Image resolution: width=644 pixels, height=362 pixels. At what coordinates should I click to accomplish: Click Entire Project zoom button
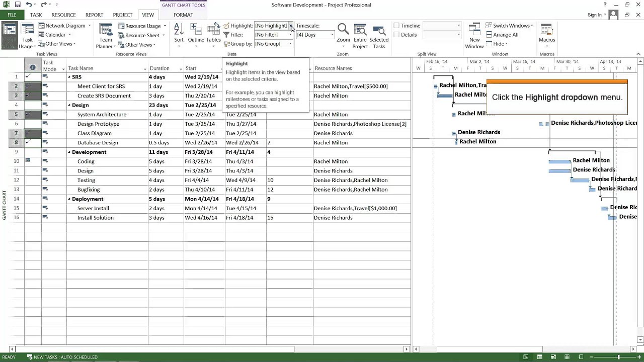[x=360, y=36]
